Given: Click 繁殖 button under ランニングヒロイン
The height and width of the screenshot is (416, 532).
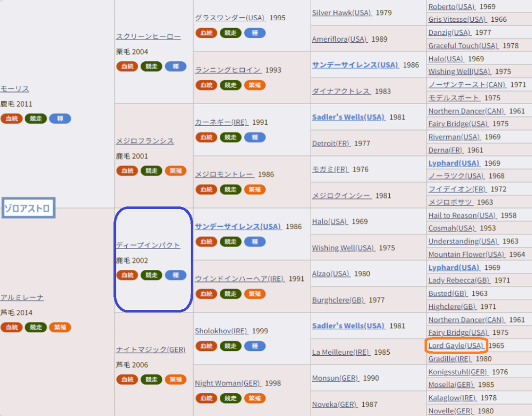Looking at the screenshot, I should pyautogui.click(x=255, y=85).
